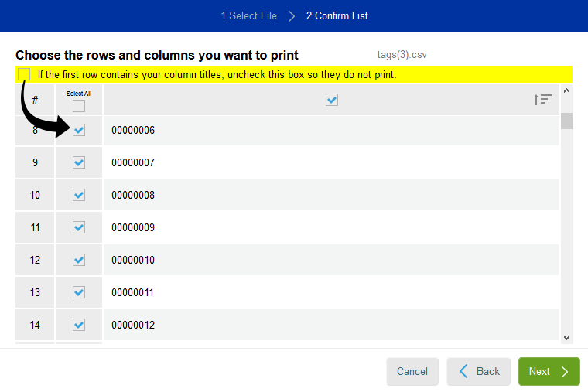Go Back to previous step
The width and height of the screenshot is (588, 392).
pyautogui.click(x=478, y=371)
